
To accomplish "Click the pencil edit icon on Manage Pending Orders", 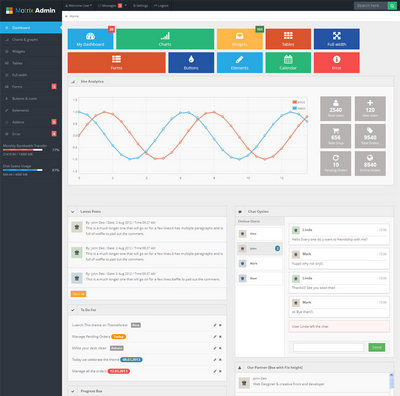I will click(215, 337).
